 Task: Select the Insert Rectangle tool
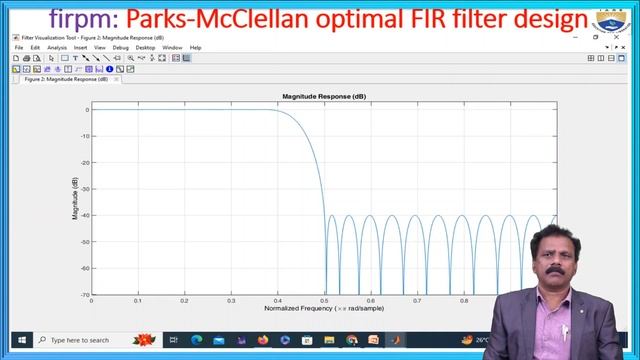pos(65,58)
